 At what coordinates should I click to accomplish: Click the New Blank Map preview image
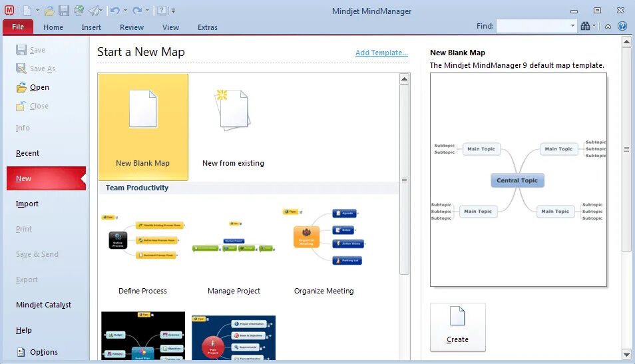(519, 180)
